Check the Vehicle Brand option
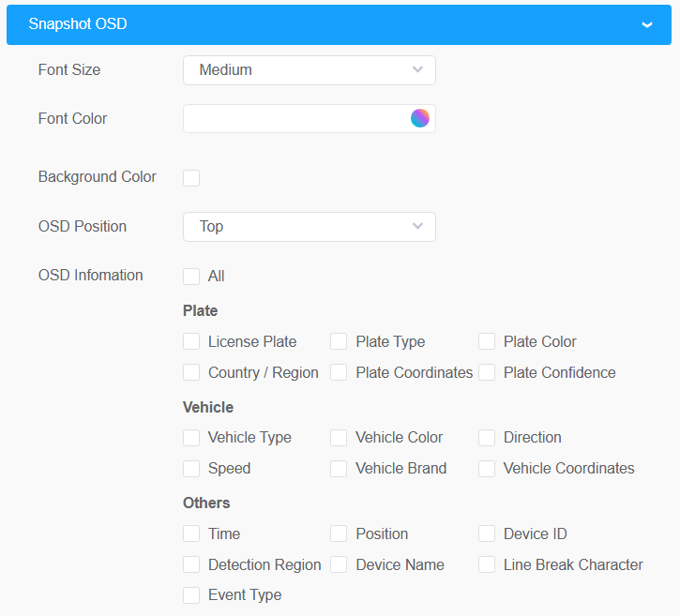This screenshot has width=680, height=616. coord(339,469)
